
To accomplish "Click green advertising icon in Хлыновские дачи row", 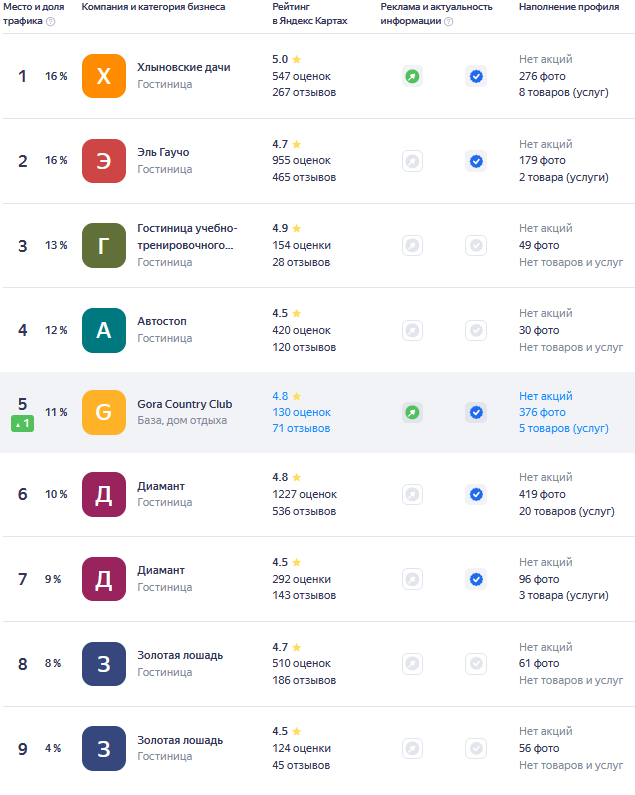I will [412, 77].
